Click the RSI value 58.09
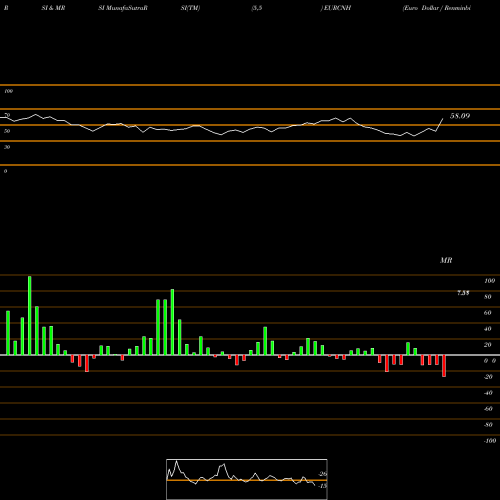 (x=460, y=116)
